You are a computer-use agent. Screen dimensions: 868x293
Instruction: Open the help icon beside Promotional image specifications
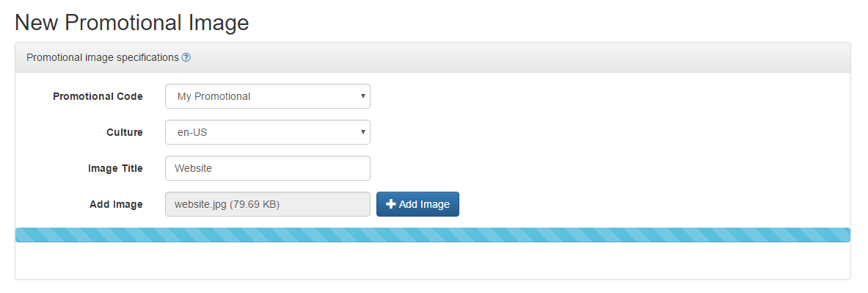[x=186, y=57]
